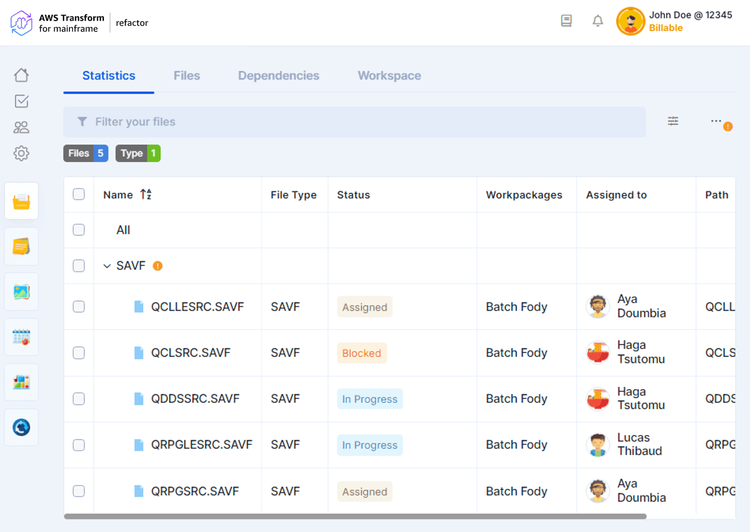Open the documentation book icon

(x=566, y=21)
